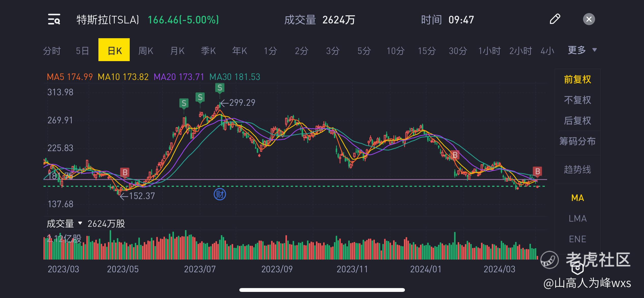Tap the S sell marker near 299.29
Viewport: 644px width, 298px height.
pyautogui.click(x=220, y=88)
